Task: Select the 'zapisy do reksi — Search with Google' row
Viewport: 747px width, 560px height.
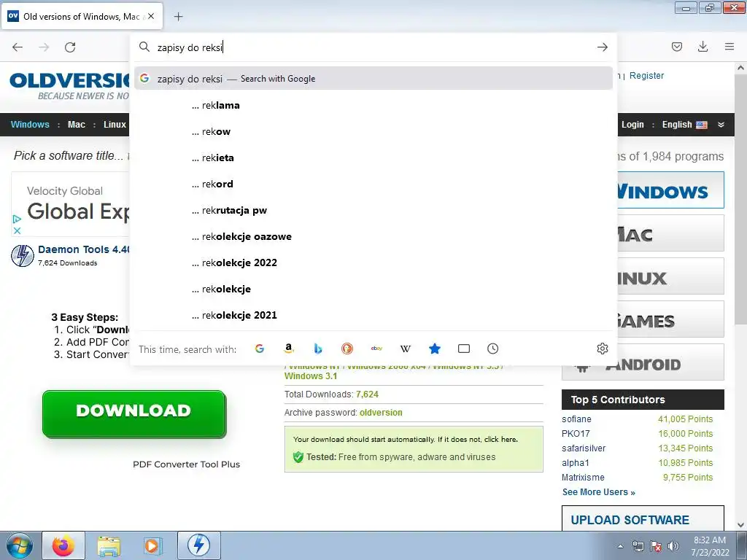Action: 373,79
